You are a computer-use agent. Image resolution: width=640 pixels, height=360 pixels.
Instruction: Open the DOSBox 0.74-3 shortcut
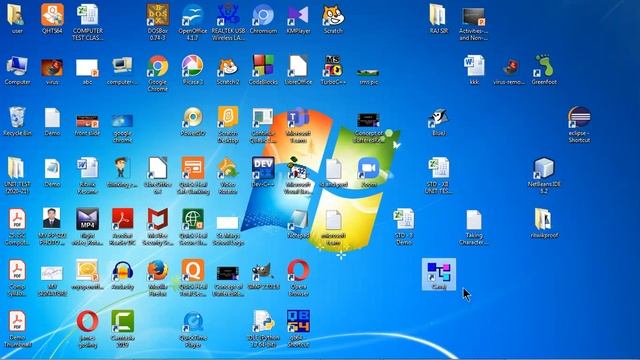tap(158, 16)
